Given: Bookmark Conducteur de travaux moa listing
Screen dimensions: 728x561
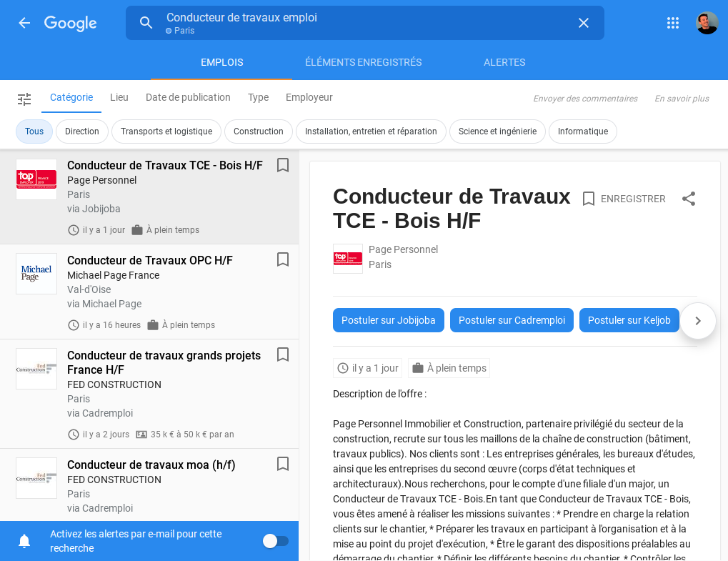Looking at the screenshot, I should [x=283, y=464].
